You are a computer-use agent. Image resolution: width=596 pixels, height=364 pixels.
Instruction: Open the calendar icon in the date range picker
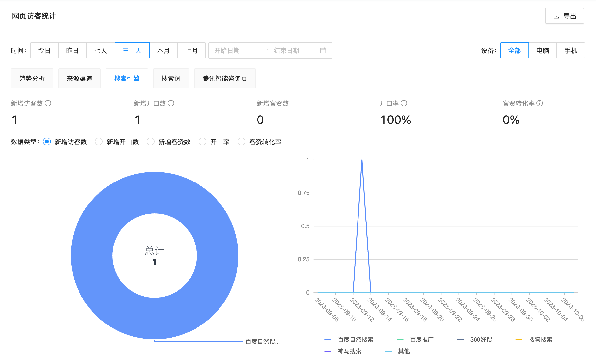324,50
